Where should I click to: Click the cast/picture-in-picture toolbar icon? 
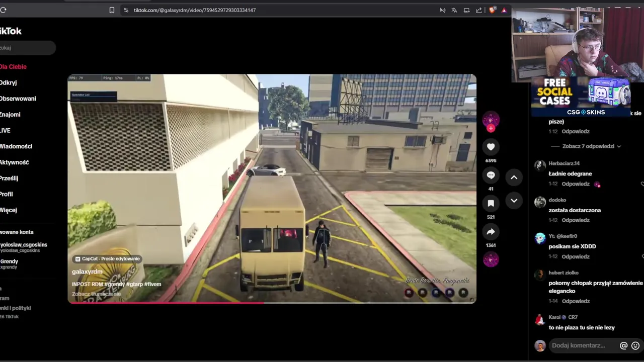[x=466, y=10]
